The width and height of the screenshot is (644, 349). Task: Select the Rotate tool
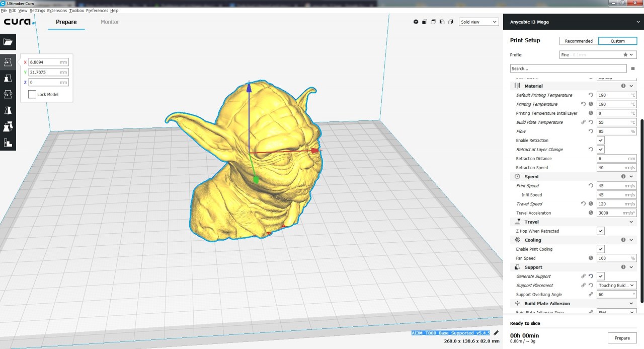point(8,94)
